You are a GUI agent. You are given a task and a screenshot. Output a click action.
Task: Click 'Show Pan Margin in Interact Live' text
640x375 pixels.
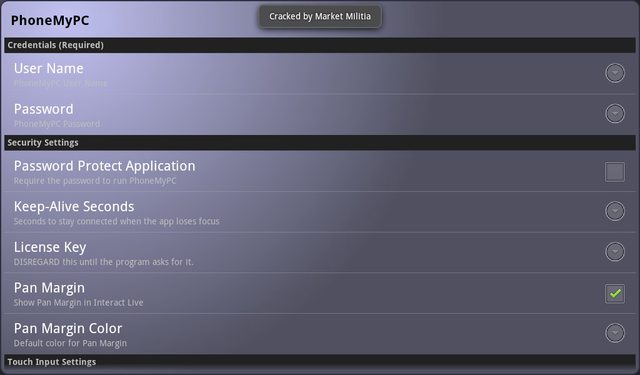click(78, 303)
